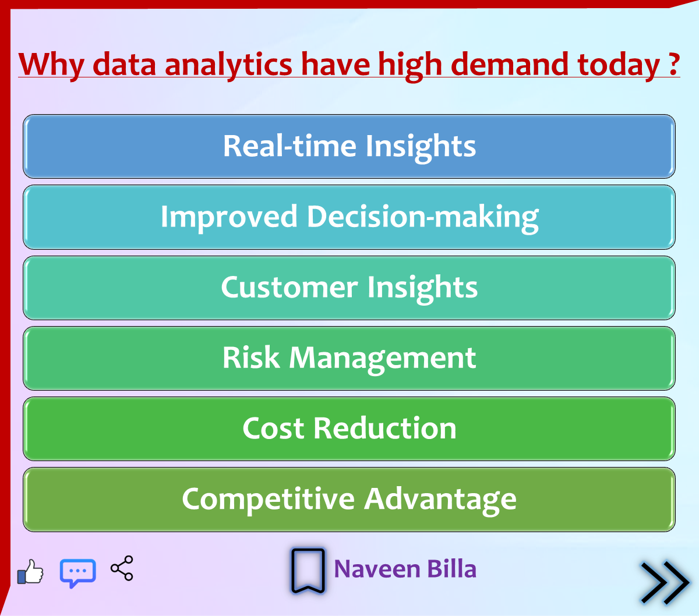Click the question mark ending the heading

pyautogui.click(x=674, y=63)
